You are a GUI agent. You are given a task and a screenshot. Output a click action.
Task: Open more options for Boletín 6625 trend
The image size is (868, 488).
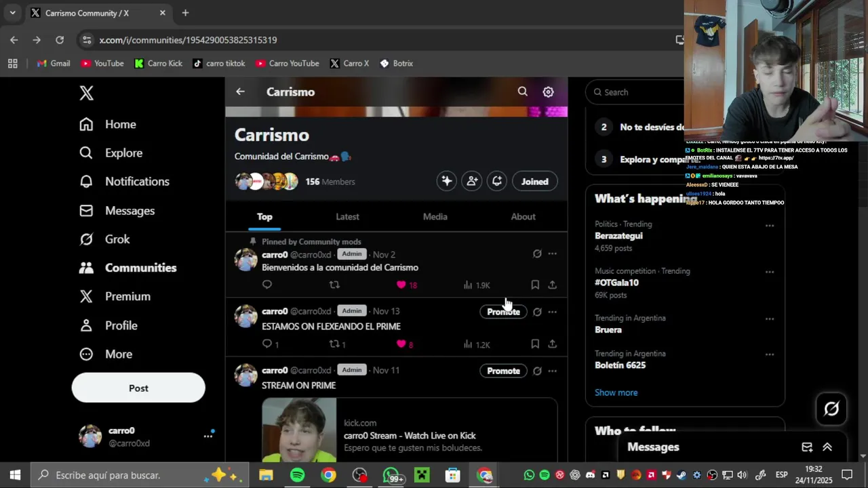[769, 354]
